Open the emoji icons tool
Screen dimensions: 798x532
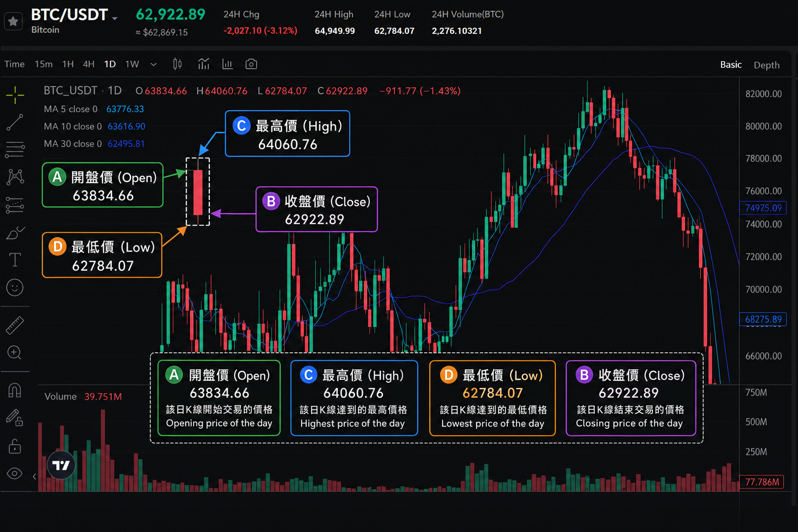point(15,287)
